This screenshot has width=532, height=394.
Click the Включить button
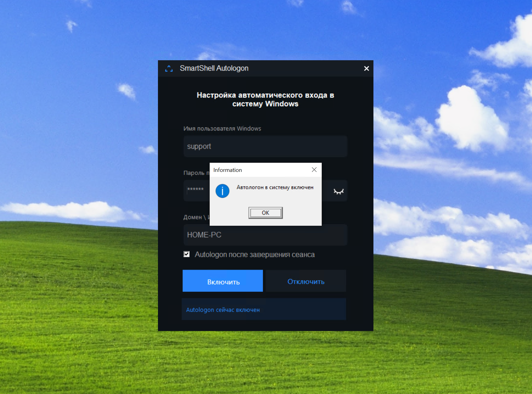coord(223,281)
